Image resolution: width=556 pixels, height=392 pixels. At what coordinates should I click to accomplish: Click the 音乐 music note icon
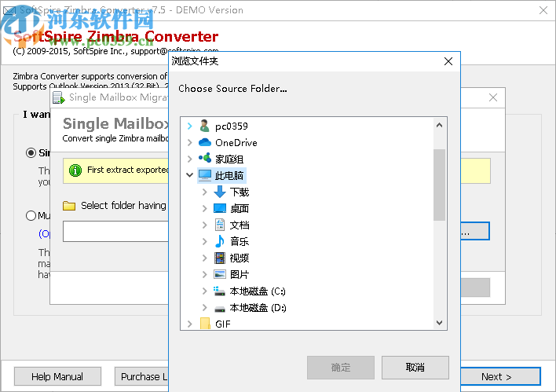[x=220, y=242]
